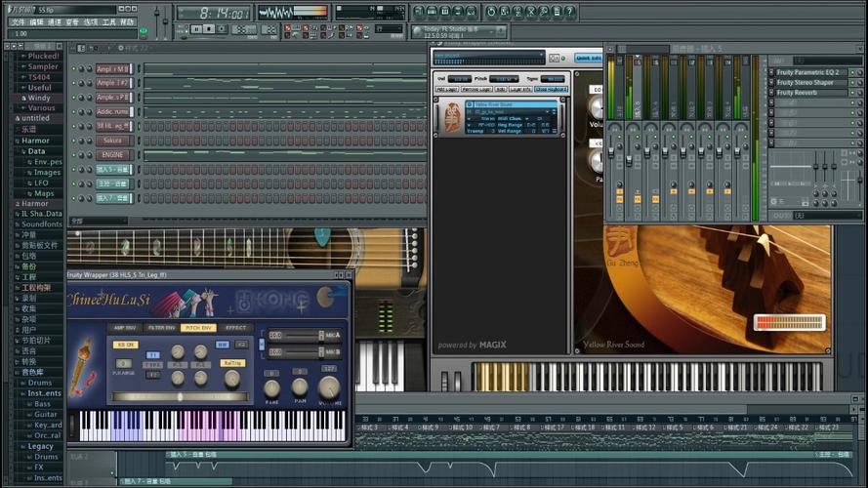Select the Windy item in browser

tap(39, 98)
